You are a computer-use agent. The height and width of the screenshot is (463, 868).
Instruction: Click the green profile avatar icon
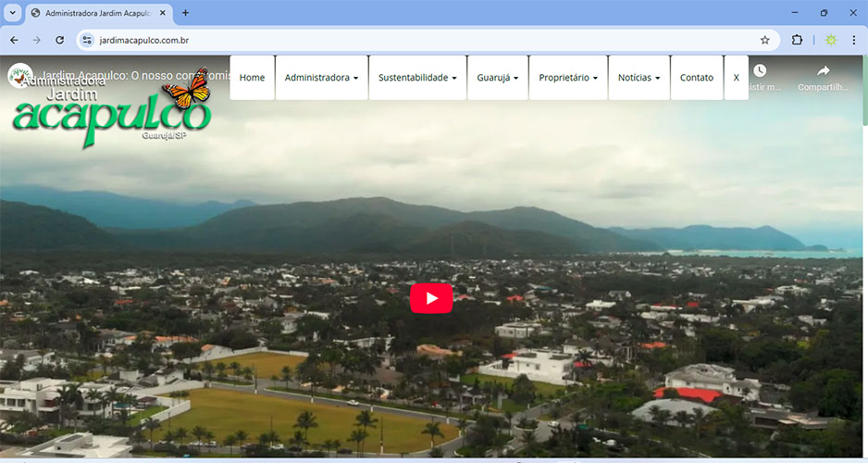(x=831, y=40)
